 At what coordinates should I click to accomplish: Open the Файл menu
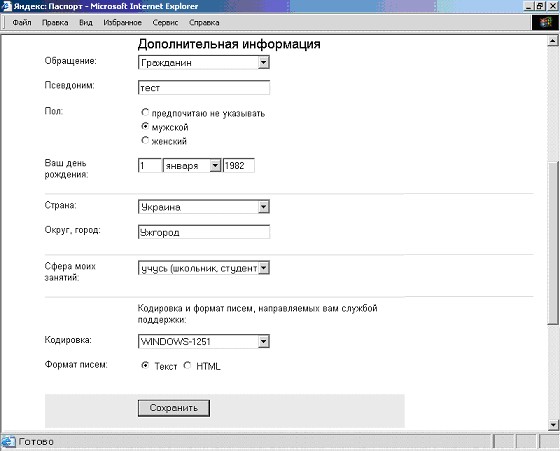[22, 22]
